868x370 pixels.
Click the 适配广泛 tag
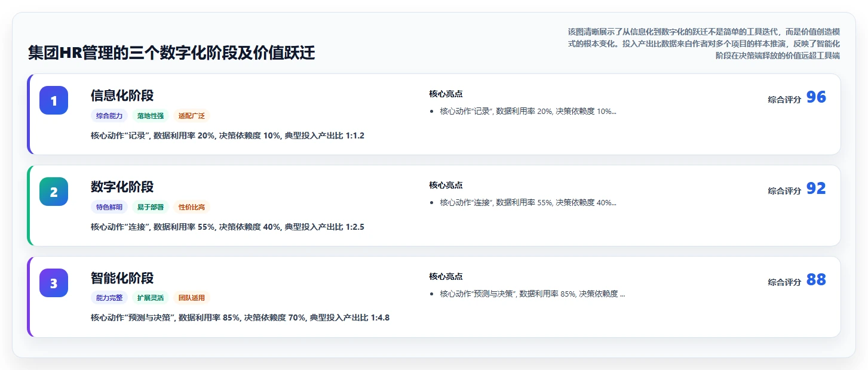click(x=192, y=116)
